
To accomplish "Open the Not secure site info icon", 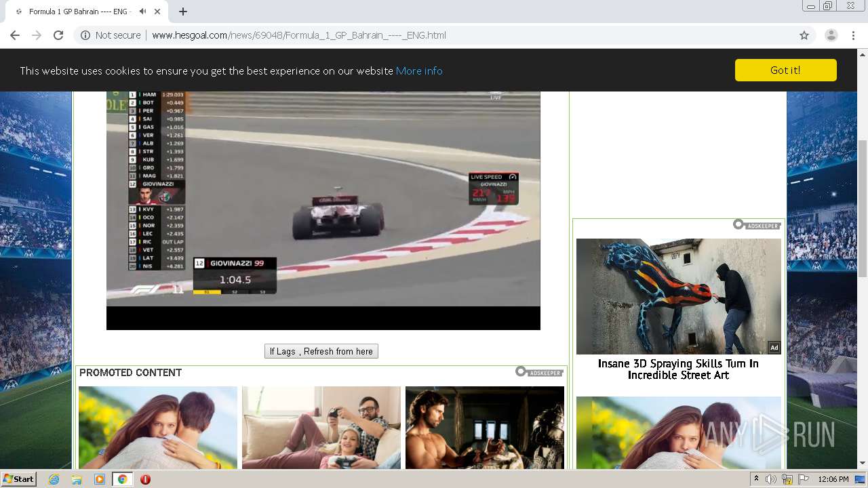I will coord(85,35).
